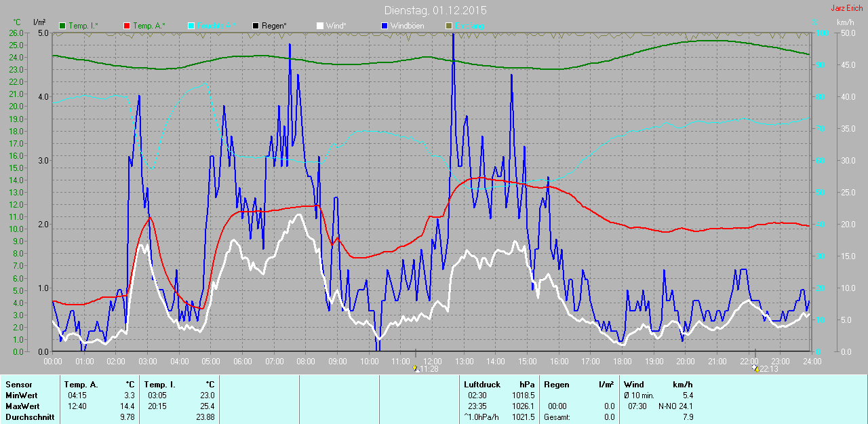Click the MaxWert row label
The image size is (868, 424).
[22, 406]
